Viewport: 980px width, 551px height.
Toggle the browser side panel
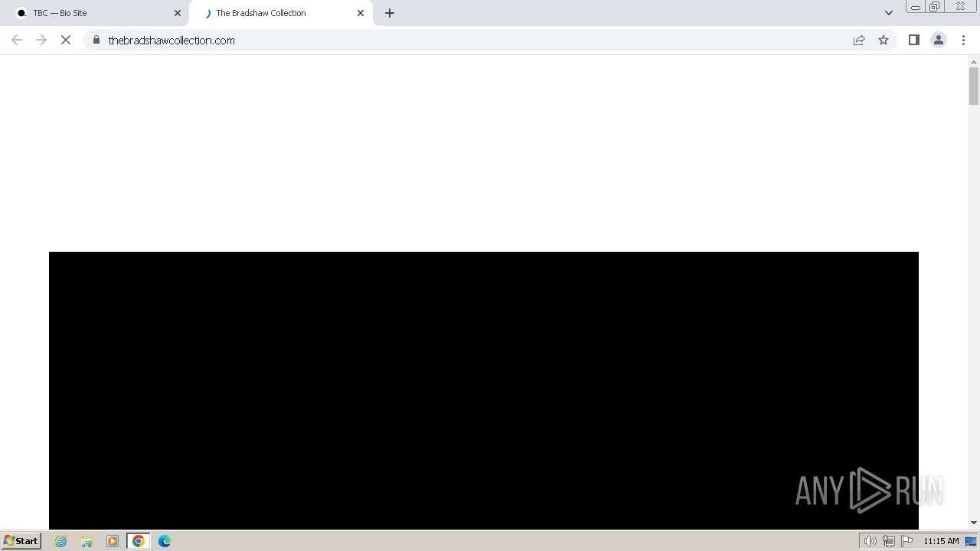913,40
